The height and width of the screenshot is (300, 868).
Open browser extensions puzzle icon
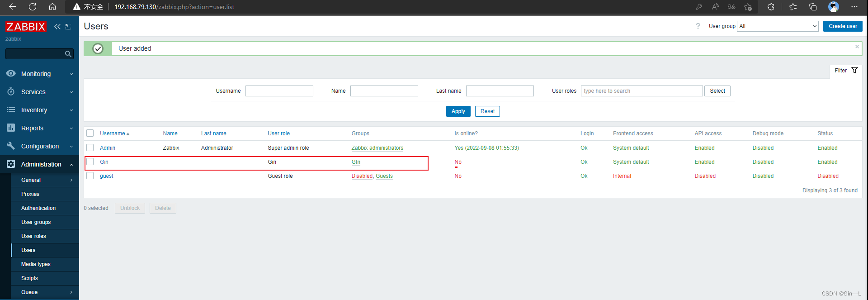[771, 7]
